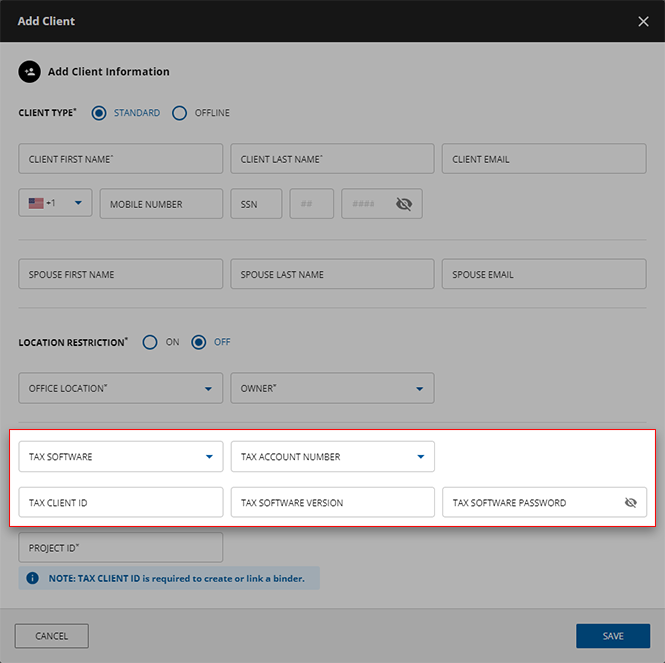This screenshot has height=663, width=665.
Task: Set location restriction to Off
Action: click(199, 342)
